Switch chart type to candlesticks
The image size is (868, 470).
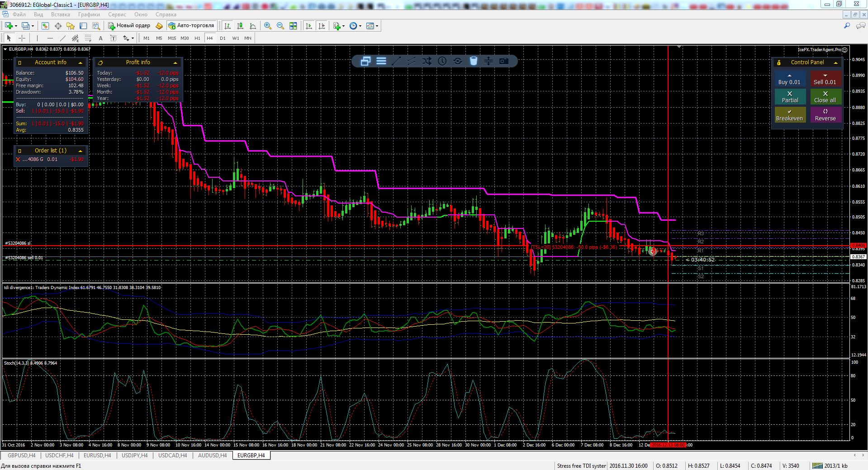pyautogui.click(x=240, y=26)
